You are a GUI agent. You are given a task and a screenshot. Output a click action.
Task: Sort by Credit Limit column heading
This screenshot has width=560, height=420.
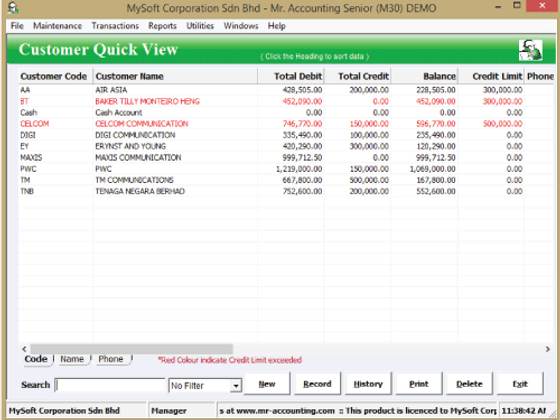click(x=491, y=76)
